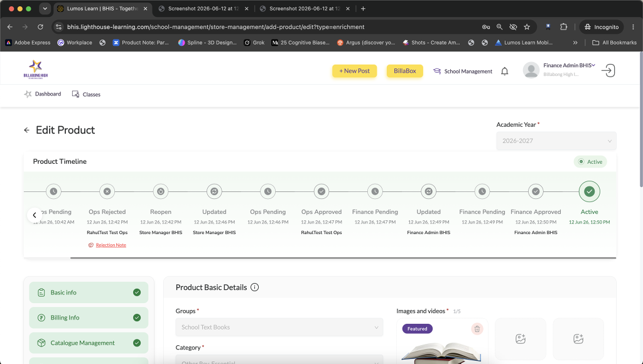Click the password key icon in address bar
This screenshot has width=643, height=364.
tap(486, 27)
